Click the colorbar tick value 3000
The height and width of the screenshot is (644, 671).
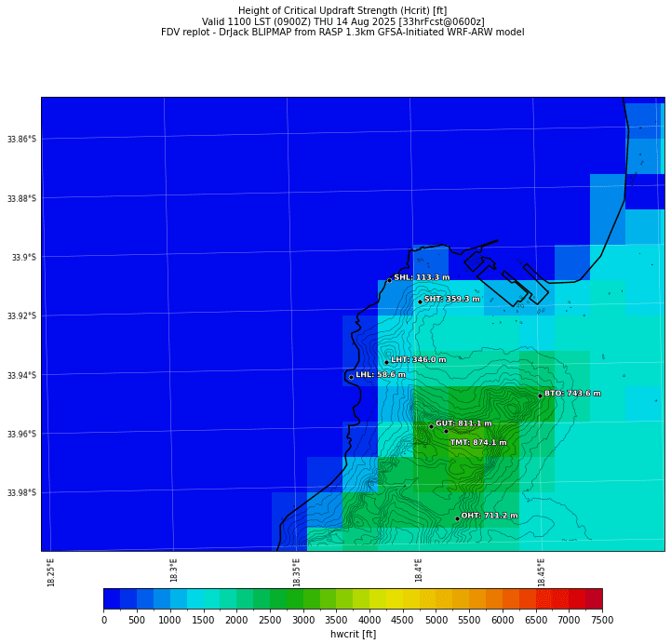(x=303, y=620)
